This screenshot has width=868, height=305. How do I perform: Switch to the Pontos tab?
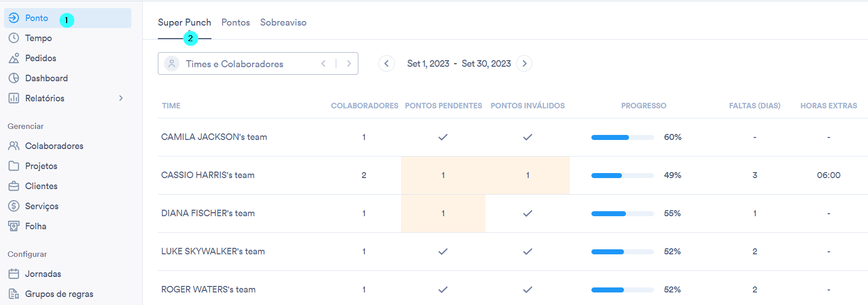(x=236, y=23)
